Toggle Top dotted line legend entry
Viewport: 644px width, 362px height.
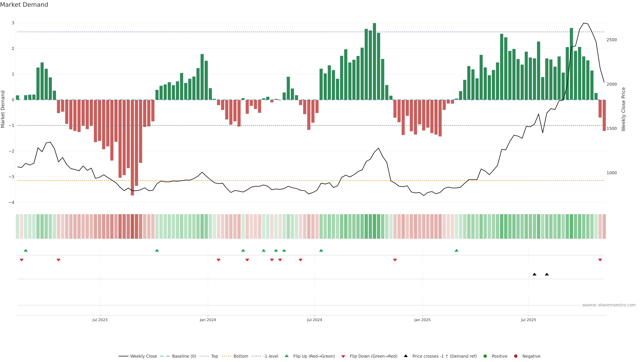tap(214, 356)
